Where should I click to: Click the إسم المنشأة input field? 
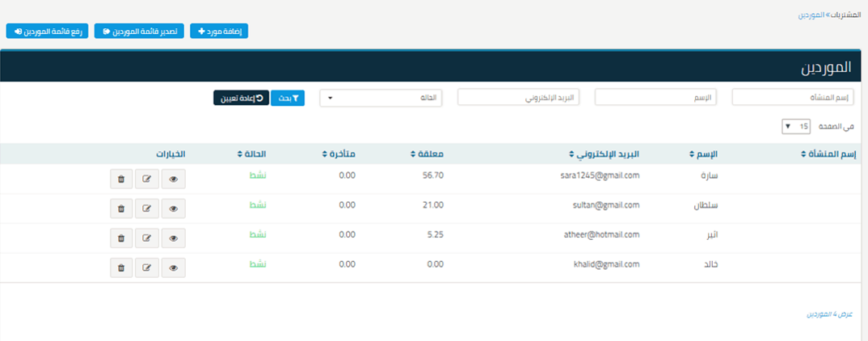(x=792, y=98)
